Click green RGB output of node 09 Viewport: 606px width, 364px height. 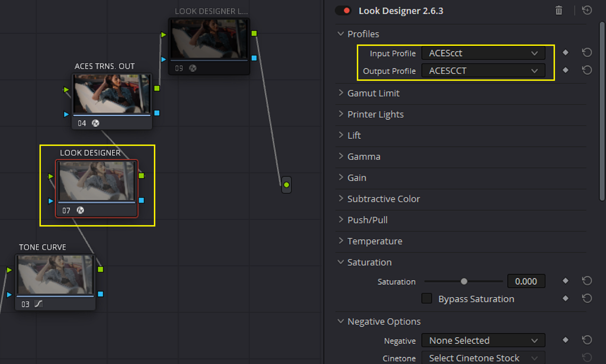pos(254,33)
